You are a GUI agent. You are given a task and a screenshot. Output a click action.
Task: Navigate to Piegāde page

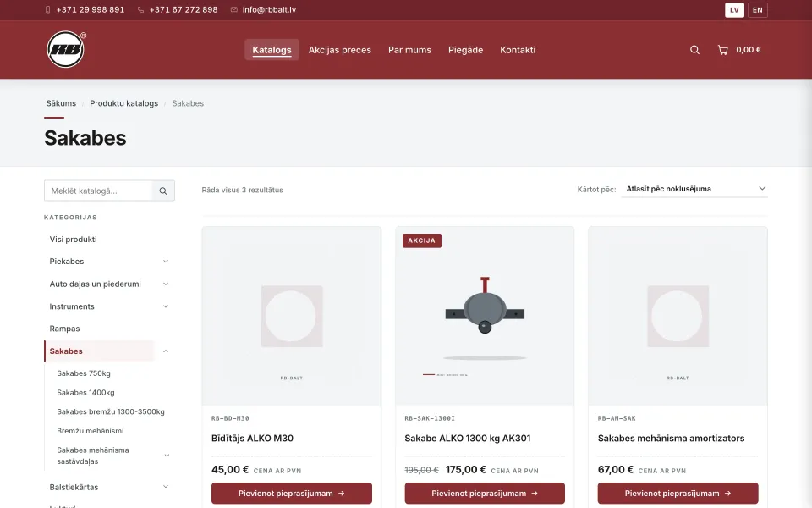pyautogui.click(x=465, y=50)
